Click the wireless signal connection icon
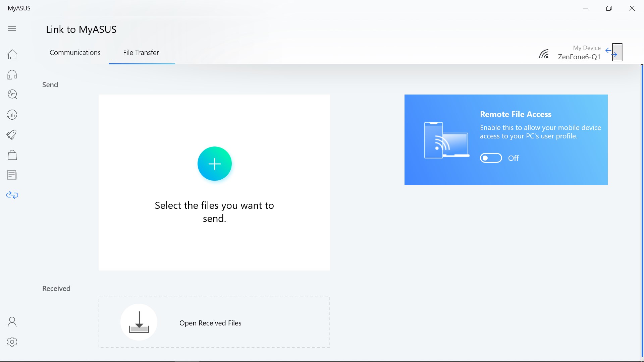 544,54
